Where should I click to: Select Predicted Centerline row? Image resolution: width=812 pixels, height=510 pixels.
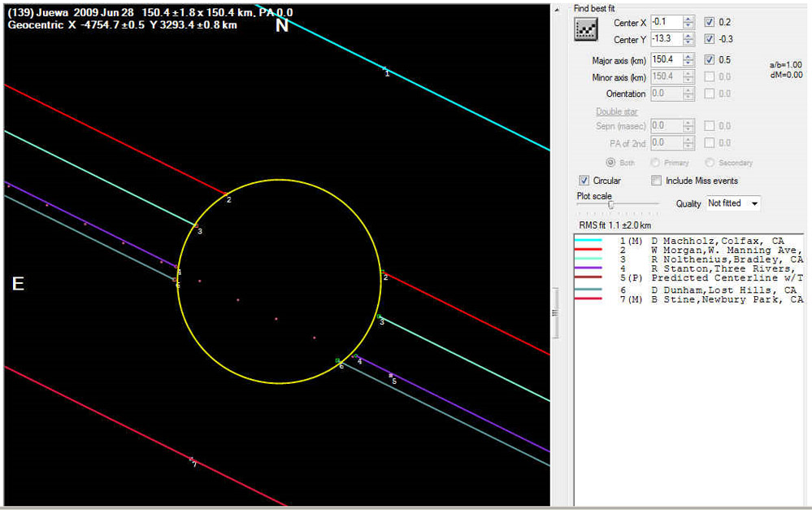pyautogui.click(x=688, y=278)
